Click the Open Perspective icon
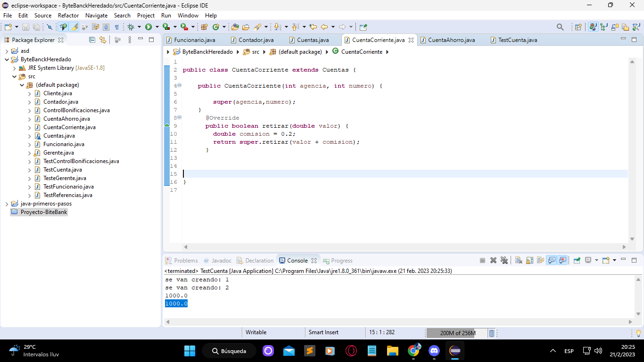The width and height of the screenshot is (644, 362). click(x=578, y=27)
